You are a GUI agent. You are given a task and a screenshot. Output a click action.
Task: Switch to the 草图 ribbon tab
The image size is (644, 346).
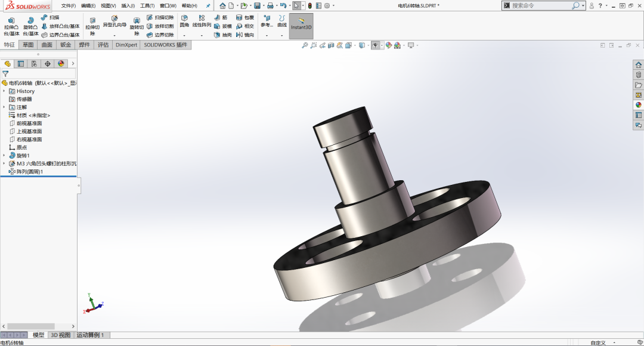click(27, 44)
